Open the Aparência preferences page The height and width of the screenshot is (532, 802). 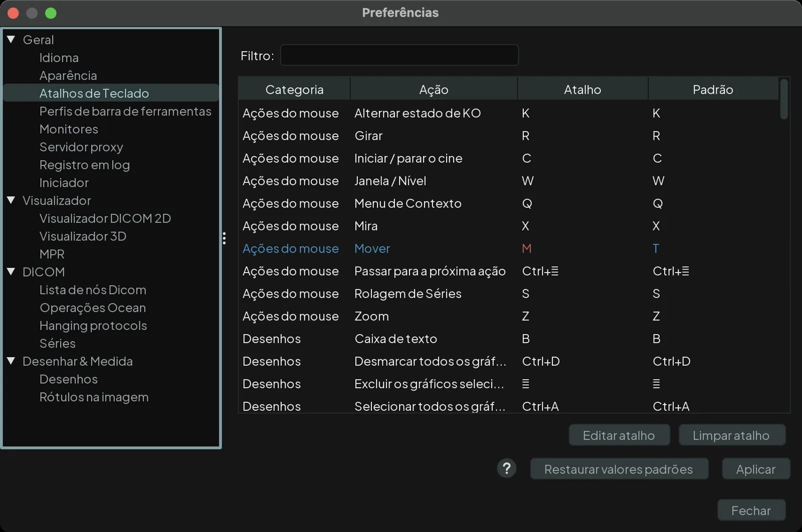coord(68,76)
